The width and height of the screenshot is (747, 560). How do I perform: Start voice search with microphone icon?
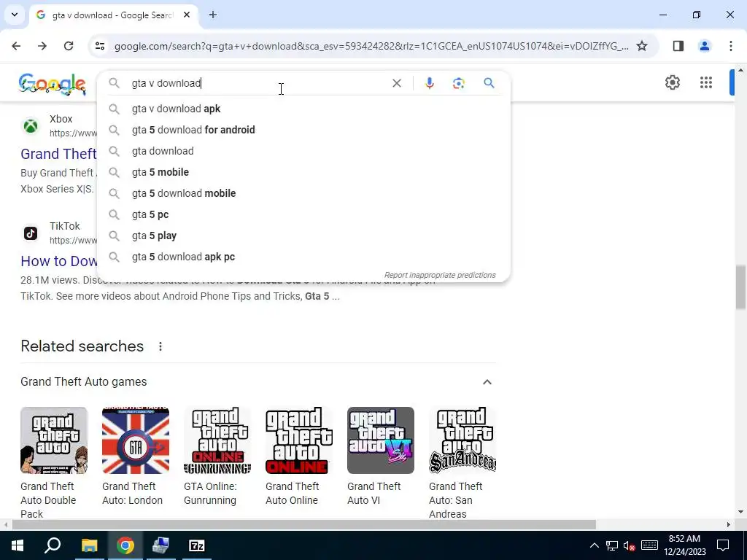[x=429, y=83]
